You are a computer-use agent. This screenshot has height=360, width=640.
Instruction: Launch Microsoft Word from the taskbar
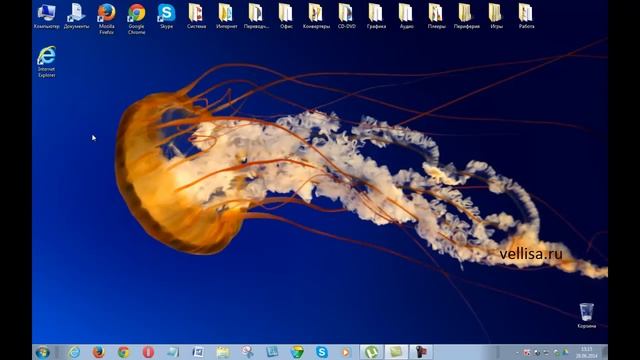click(x=198, y=352)
